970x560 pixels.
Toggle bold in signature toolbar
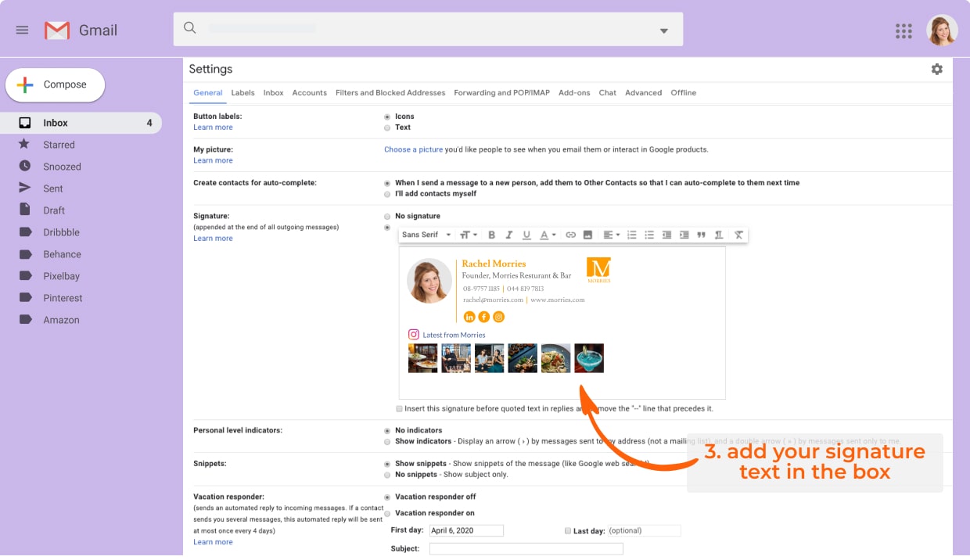[x=491, y=235]
